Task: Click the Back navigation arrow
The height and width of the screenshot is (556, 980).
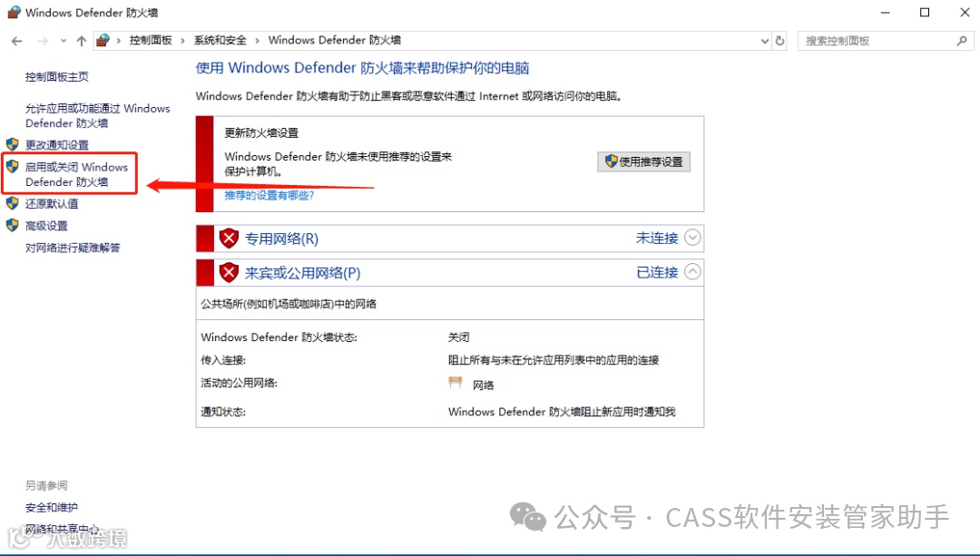Action: 17,41
